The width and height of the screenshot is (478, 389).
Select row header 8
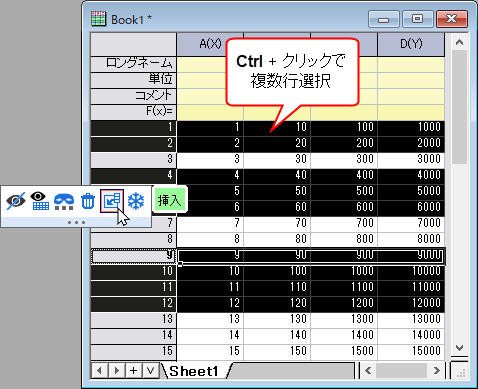(133, 240)
